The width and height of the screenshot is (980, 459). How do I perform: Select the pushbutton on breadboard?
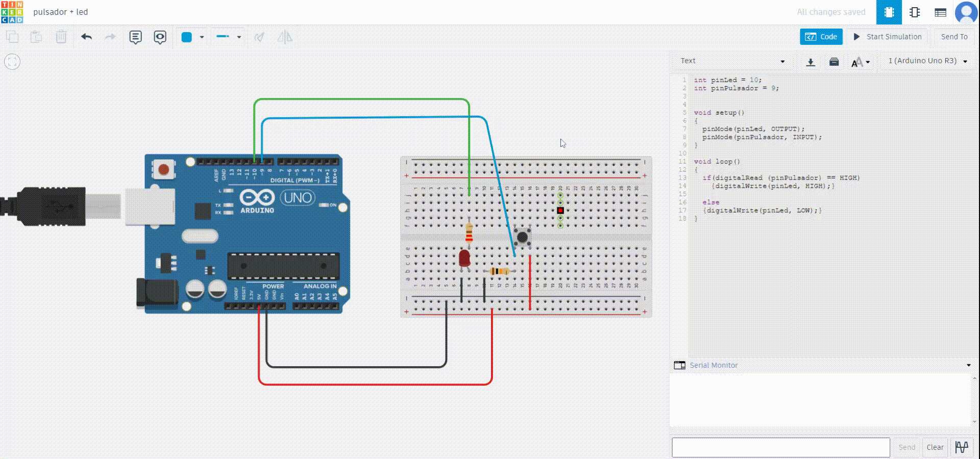point(522,237)
